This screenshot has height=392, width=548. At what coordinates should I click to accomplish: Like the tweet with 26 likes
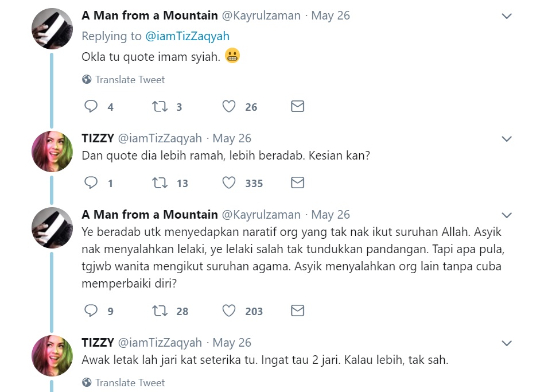tap(229, 107)
